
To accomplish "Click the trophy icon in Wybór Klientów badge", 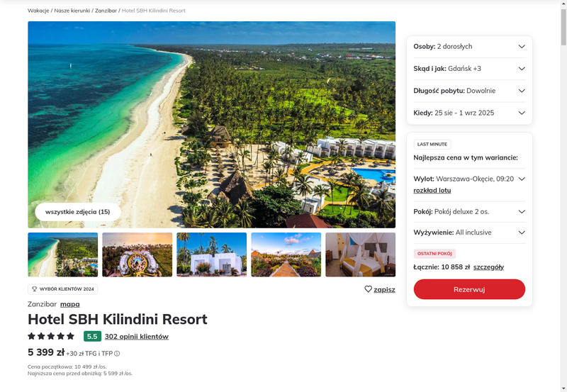I will 35,289.
